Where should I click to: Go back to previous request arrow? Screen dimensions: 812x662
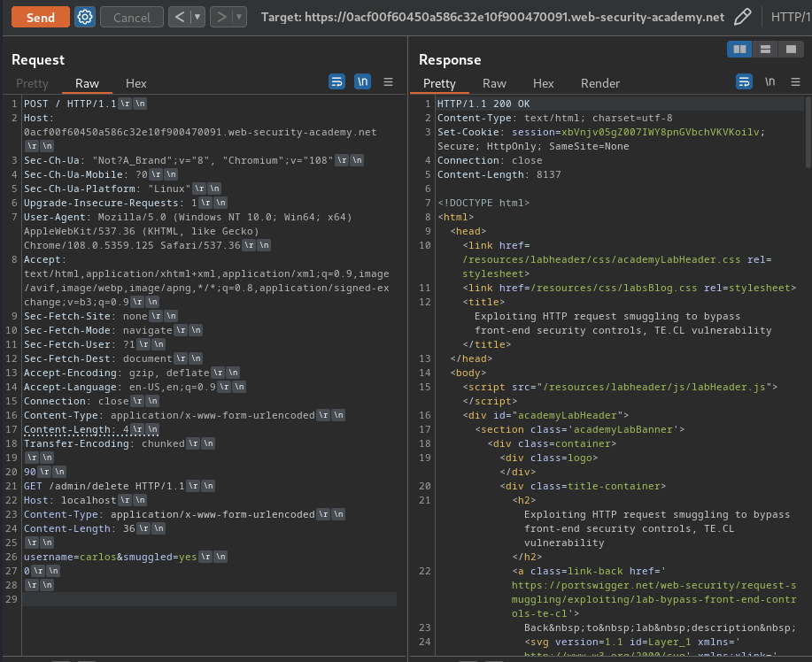[179, 17]
